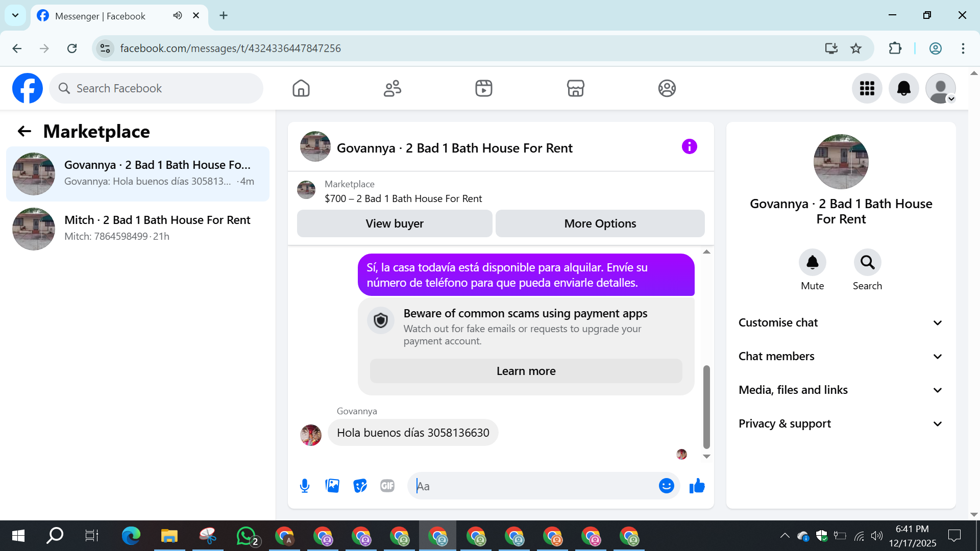980x551 pixels.
Task: Open WhatsApp from the Windows taskbar
Action: coord(247,536)
